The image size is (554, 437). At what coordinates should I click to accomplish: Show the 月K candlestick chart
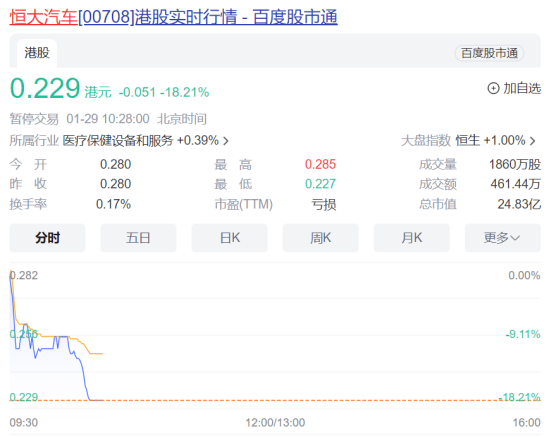(x=412, y=238)
